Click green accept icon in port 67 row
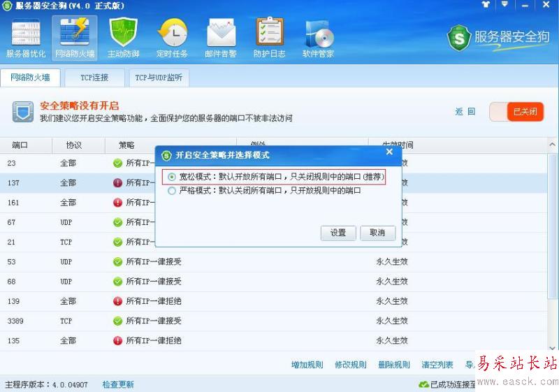The width and height of the screenshot is (559, 392). 117,222
